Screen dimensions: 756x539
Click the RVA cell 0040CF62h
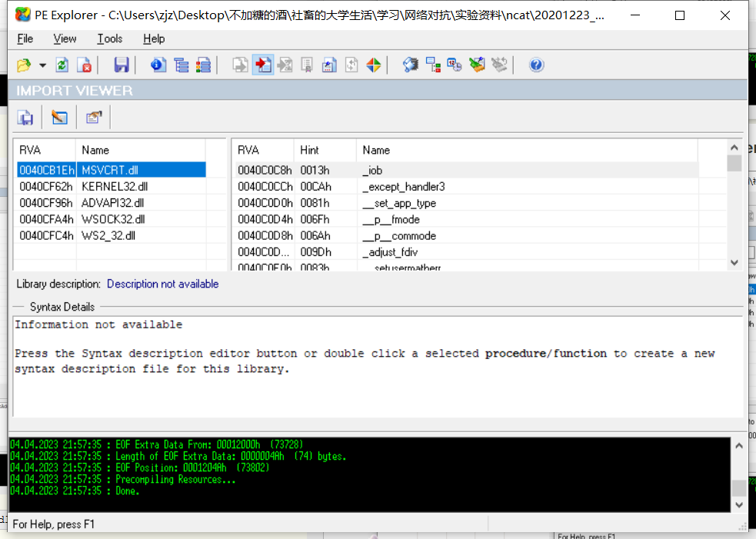click(46, 187)
